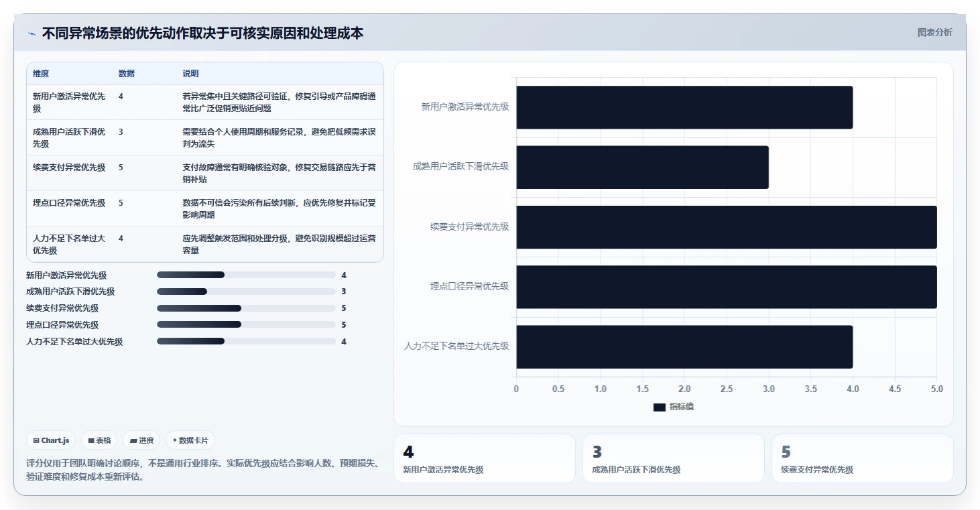This screenshot has height=510, width=980.
Task: Click the lightning icon beside the page title
Action: (x=32, y=34)
